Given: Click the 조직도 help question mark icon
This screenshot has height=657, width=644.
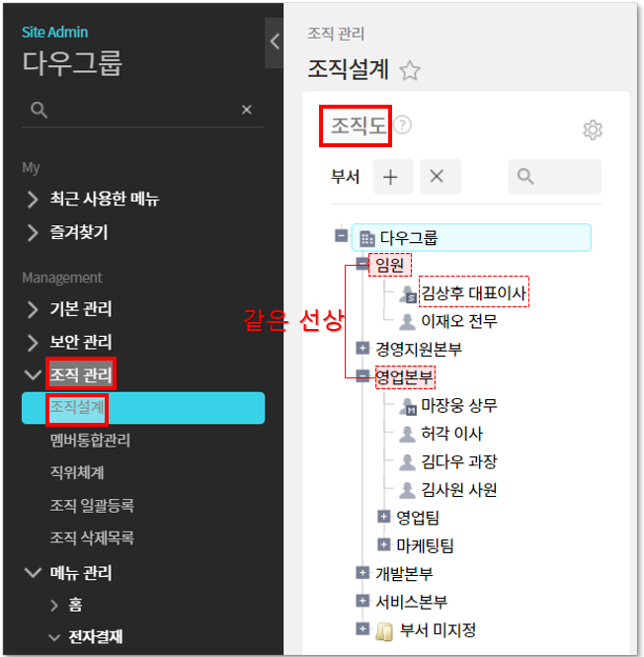Looking at the screenshot, I should point(403,124).
